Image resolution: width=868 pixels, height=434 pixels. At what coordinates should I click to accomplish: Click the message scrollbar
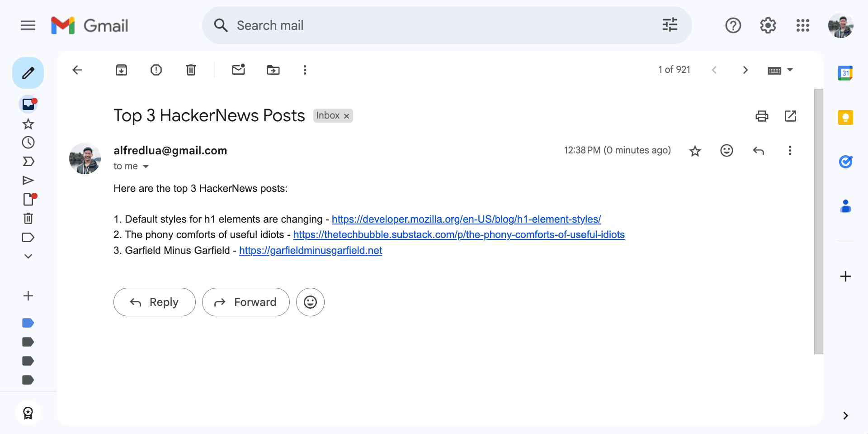(x=818, y=221)
